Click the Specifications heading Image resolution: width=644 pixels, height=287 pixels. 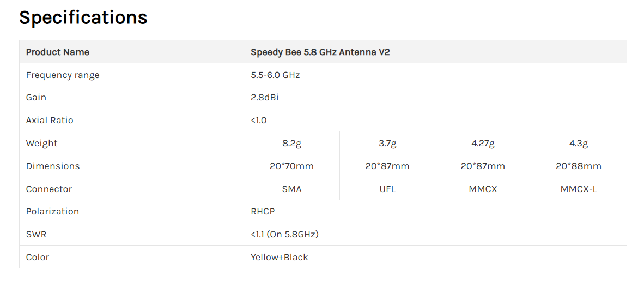(83, 17)
